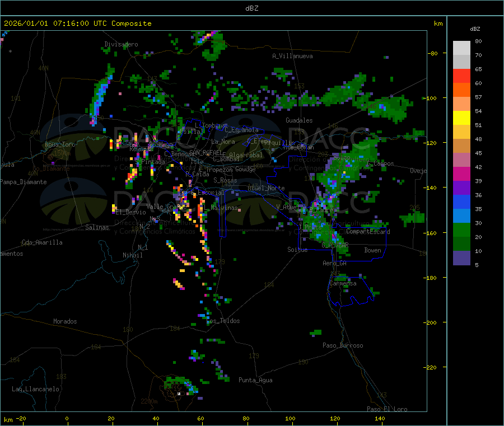This screenshot has height=426, width=504.
Task: Click the E_Escorial map label
Action: coord(208,193)
